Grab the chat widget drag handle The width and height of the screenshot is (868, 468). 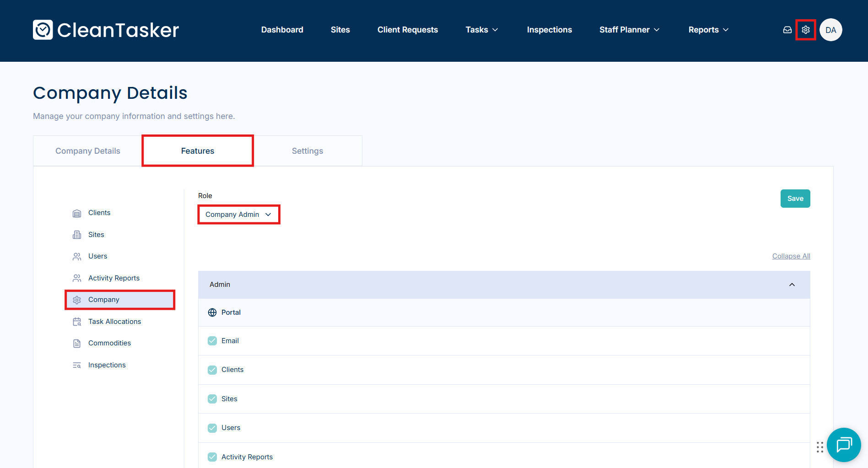[819, 447]
